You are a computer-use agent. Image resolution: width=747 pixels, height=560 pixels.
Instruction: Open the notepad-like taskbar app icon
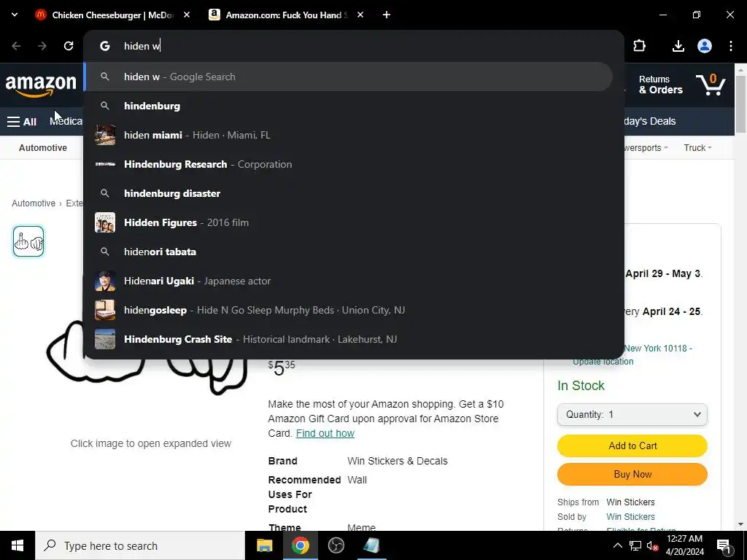coord(371,545)
